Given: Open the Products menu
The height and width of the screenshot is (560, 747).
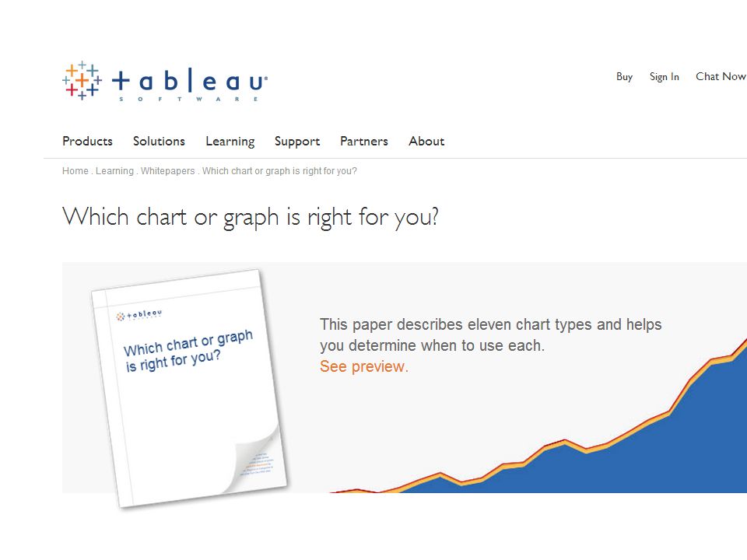Looking at the screenshot, I should 88,142.
